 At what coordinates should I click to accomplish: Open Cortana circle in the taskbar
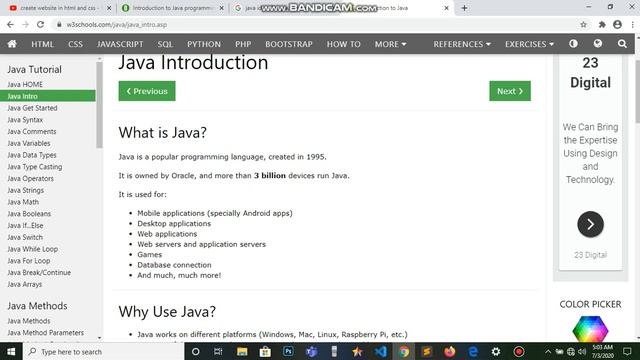tap(196, 351)
